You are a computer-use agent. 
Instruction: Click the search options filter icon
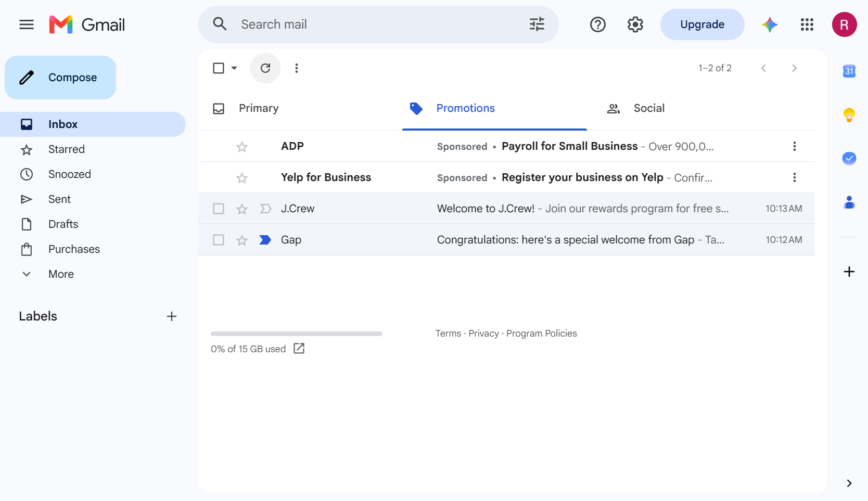click(x=537, y=24)
